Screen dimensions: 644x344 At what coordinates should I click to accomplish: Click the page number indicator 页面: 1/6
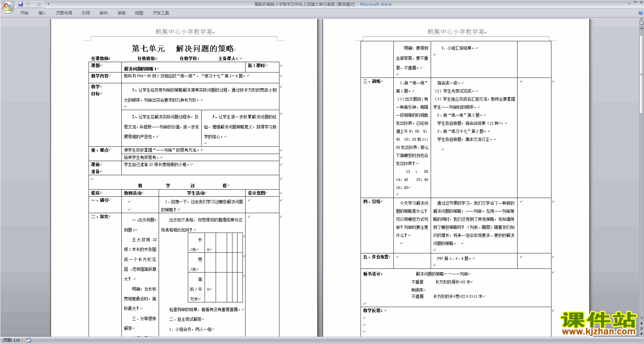point(11,340)
